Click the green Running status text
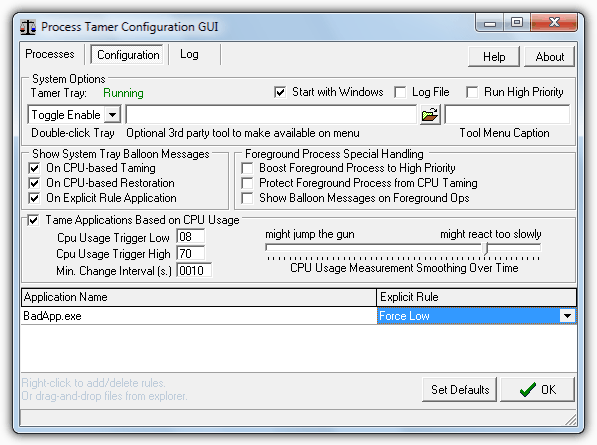This screenshot has height=445, width=597. (x=123, y=93)
